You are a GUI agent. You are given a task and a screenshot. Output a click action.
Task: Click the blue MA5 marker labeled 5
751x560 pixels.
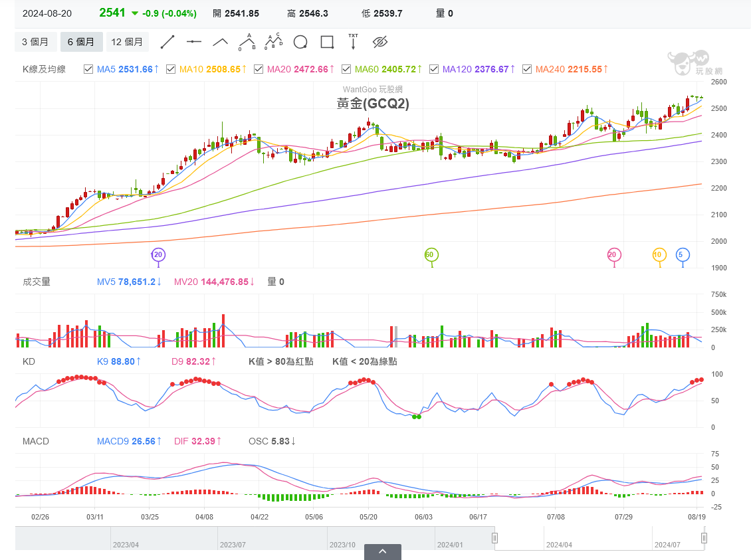683,255
